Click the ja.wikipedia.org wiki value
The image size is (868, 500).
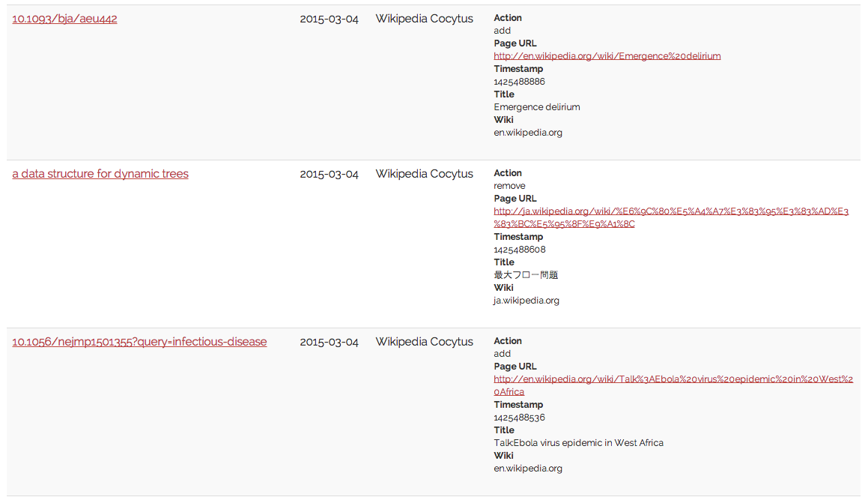[526, 301]
